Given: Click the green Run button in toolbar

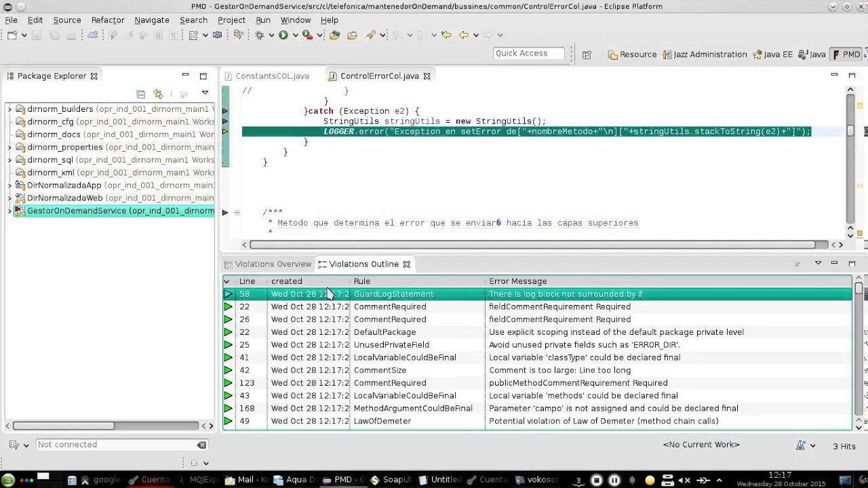Looking at the screenshot, I should [283, 35].
